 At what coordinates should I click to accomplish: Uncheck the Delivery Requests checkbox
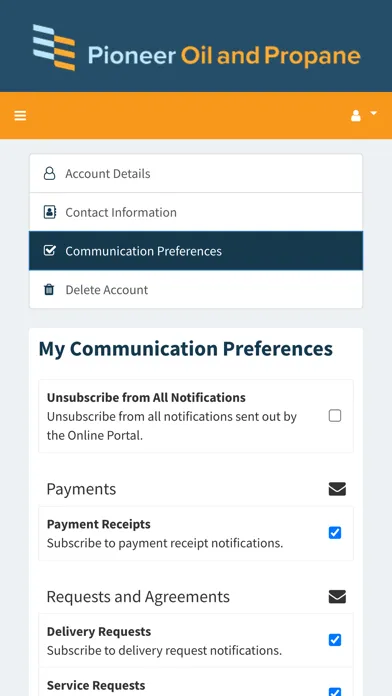[335, 640]
